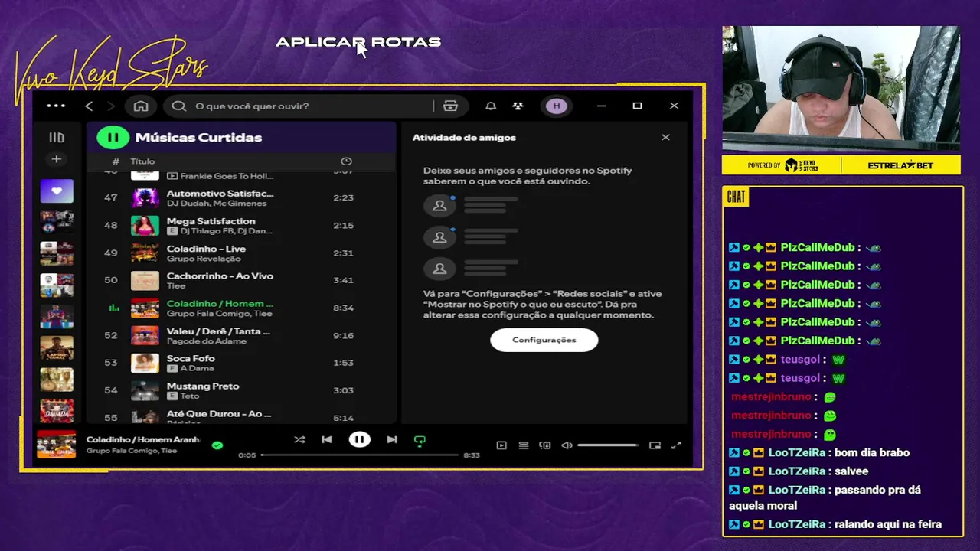Open the Browse icon in search bar
This screenshot has height=551, width=980.
[450, 106]
